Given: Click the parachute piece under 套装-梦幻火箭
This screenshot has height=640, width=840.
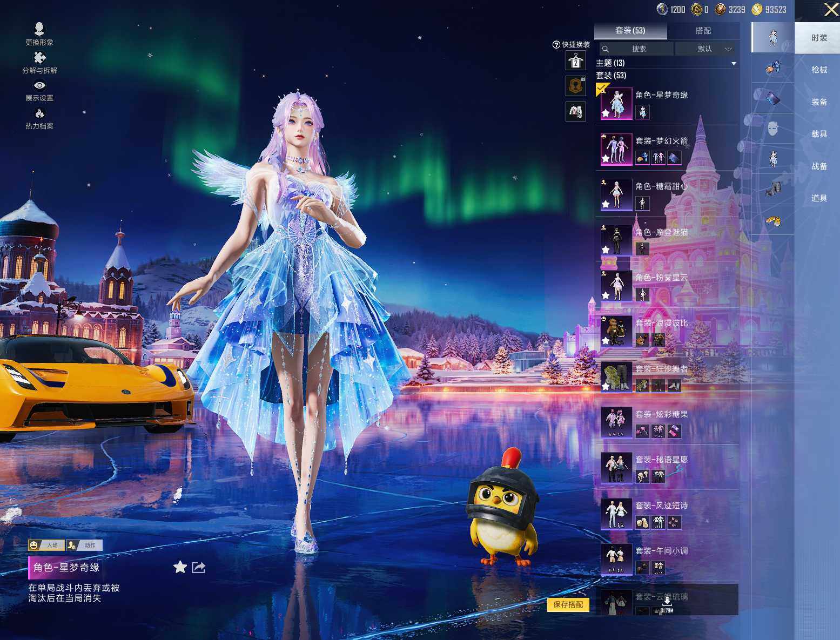Looking at the screenshot, I should (642, 158).
